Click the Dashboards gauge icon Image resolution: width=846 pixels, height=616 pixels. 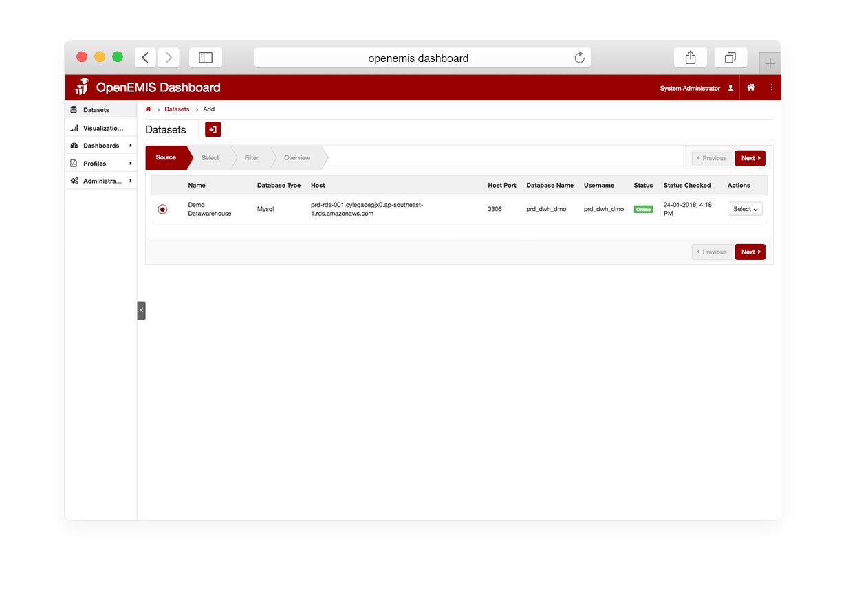[x=74, y=146]
